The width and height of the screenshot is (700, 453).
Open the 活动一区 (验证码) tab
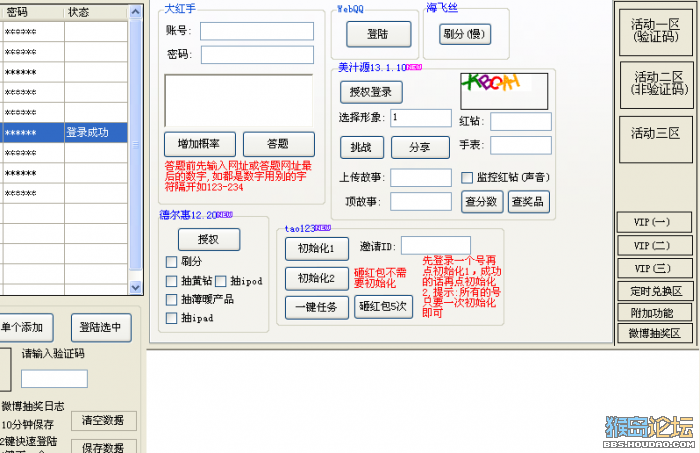656,31
